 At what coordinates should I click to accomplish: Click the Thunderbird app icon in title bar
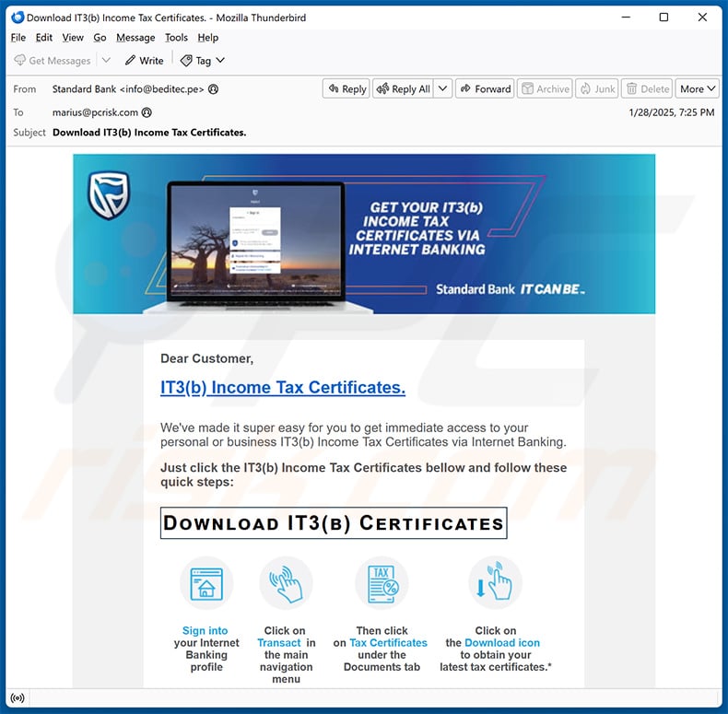18,18
